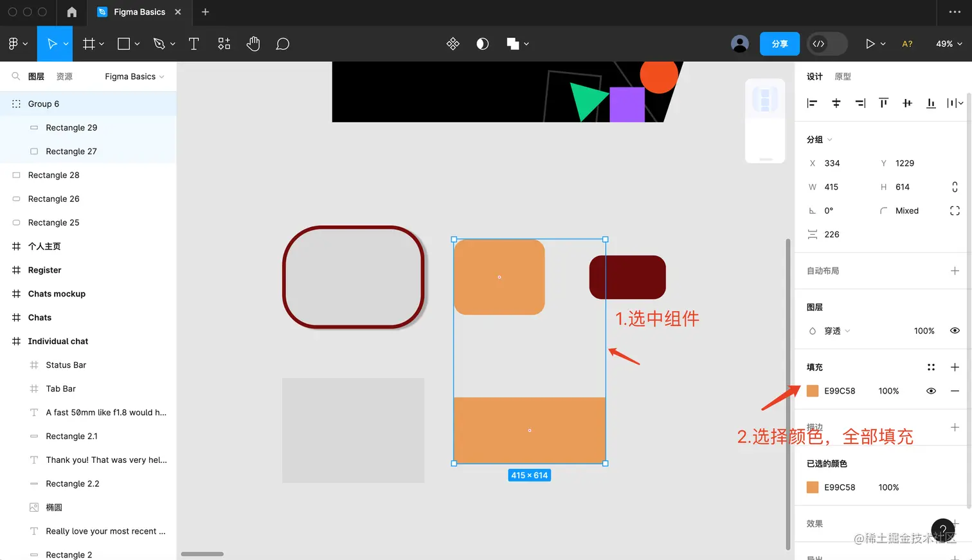Select the Chats mockup frame layer

pos(88,294)
